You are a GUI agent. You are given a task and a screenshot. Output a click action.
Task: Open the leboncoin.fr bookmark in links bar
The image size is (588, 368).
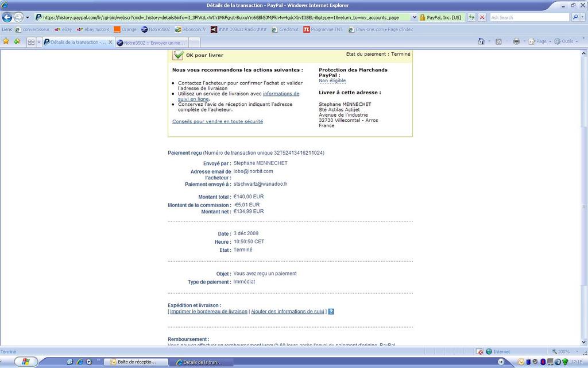tap(190, 29)
